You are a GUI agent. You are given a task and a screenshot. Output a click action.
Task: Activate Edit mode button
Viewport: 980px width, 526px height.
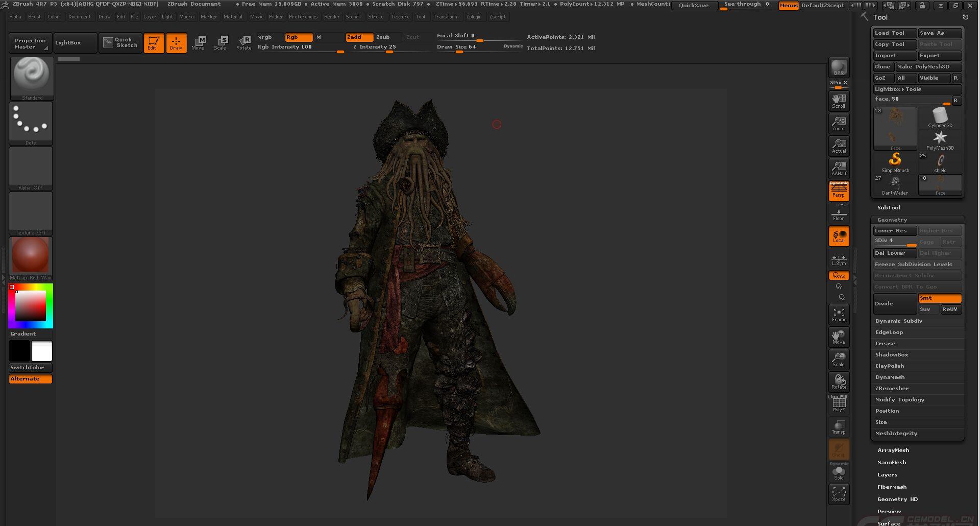click(154, 43)
